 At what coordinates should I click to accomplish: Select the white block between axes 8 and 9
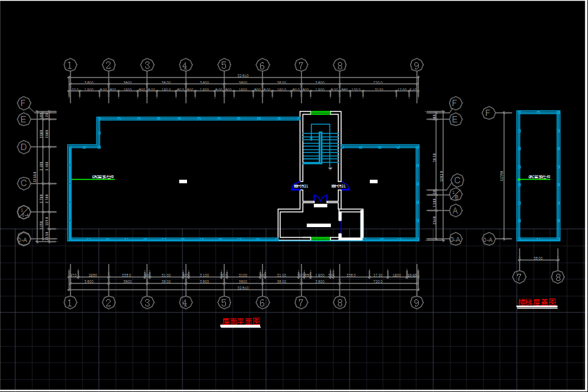pos(373,181)
